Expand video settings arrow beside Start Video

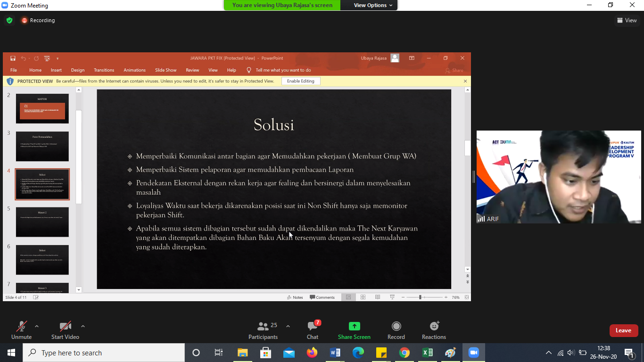[x=83, y=326]
